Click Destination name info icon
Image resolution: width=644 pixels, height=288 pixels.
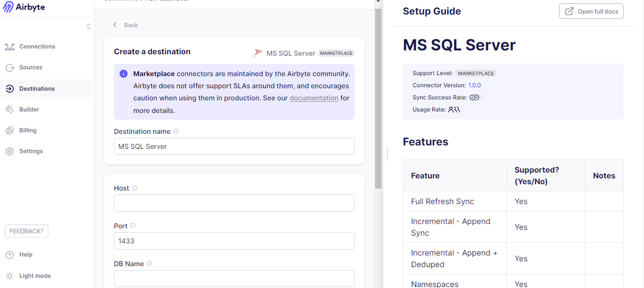coord(176,131)
